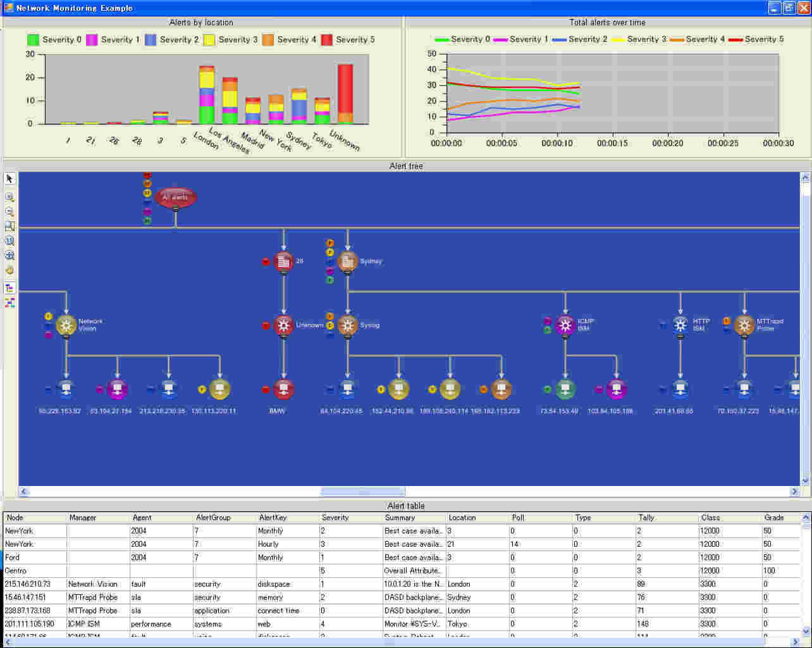This screenshot has height=648, width=812.
Task: Select device node 103.84.105.188
Action: (x=617, y=389)
